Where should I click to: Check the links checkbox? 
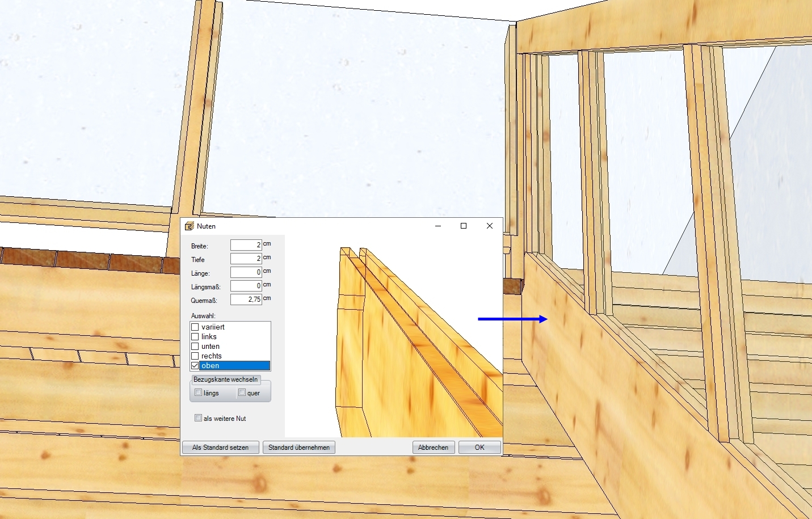tap(195, 337)
